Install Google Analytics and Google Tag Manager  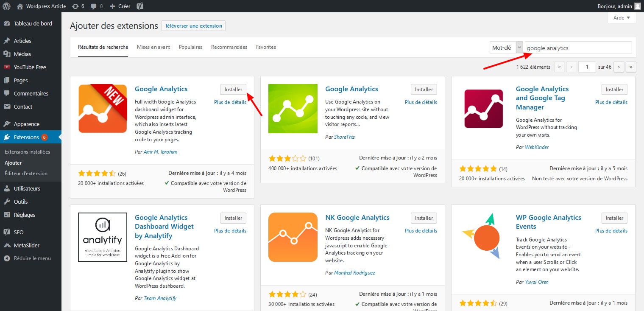tap(614, 90)
